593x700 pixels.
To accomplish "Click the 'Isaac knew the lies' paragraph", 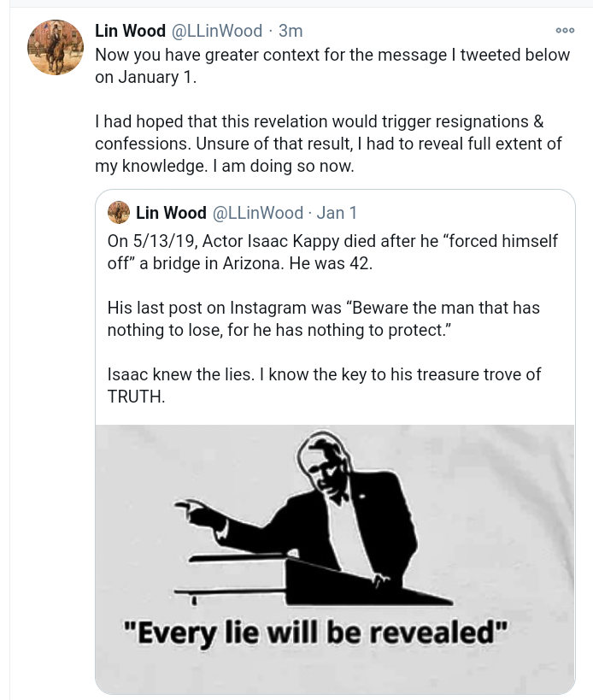I will [x=324, y=374].
